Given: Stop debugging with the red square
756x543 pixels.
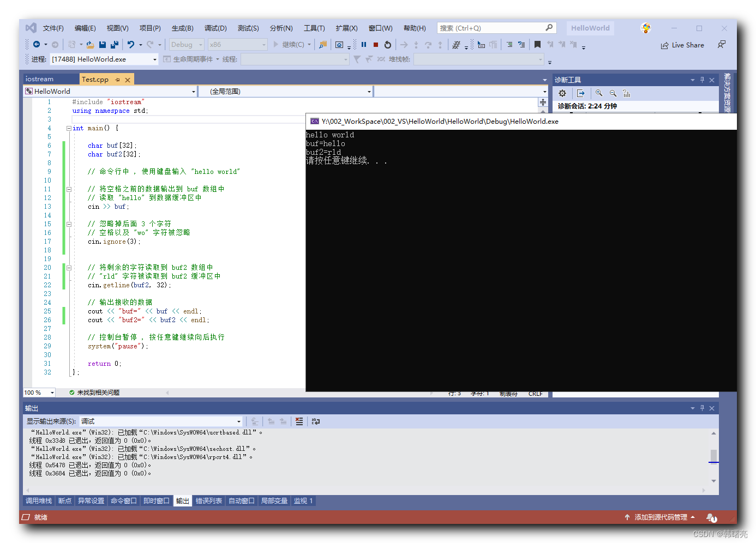Looking at the screenshot, I should pyautogui.click(x=376, y=45).
